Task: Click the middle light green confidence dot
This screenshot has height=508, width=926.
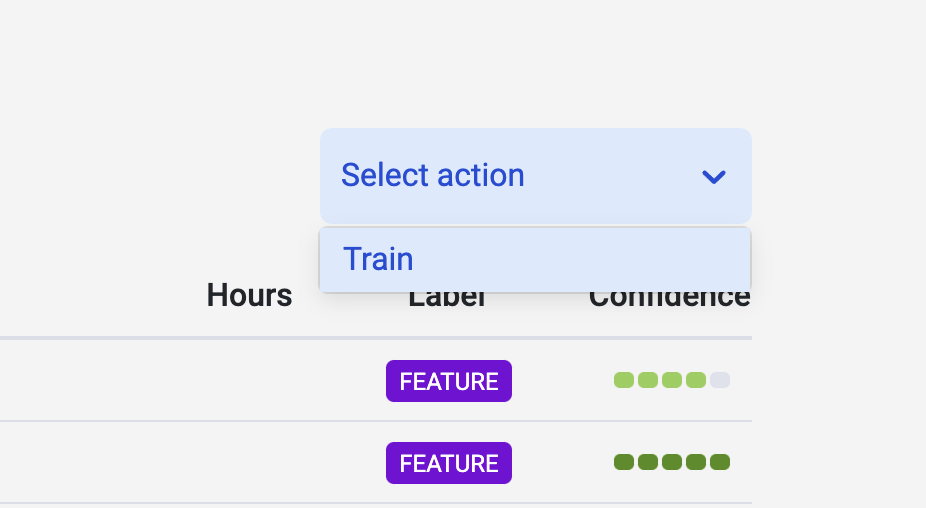Action: [x=672, y=380]
